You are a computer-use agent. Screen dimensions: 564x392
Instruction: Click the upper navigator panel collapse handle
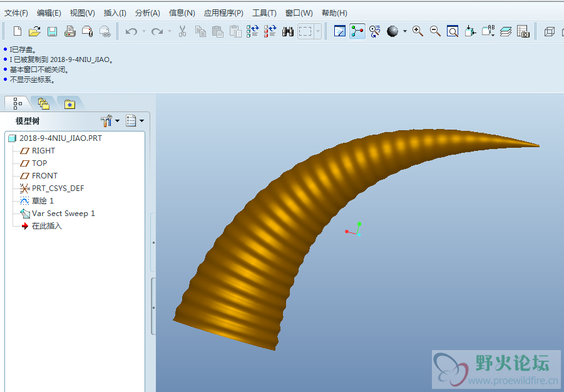[153, 242]
